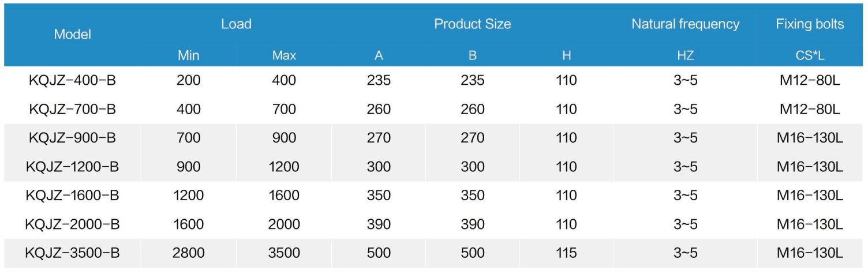Click the Model column header
Image resolution: width=868 pixels, height=274 pixels.
tap(73, 35)
